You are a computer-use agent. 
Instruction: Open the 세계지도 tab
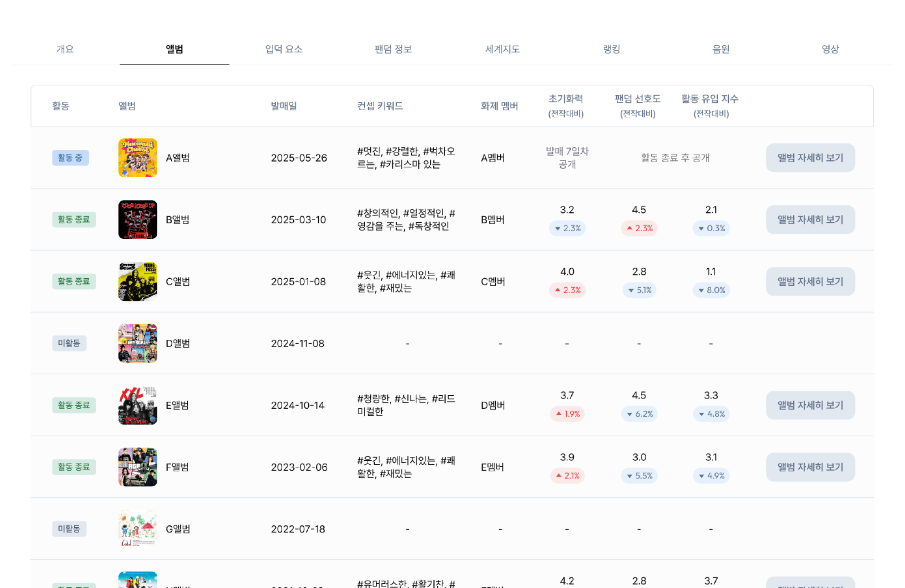pos(503,49)
